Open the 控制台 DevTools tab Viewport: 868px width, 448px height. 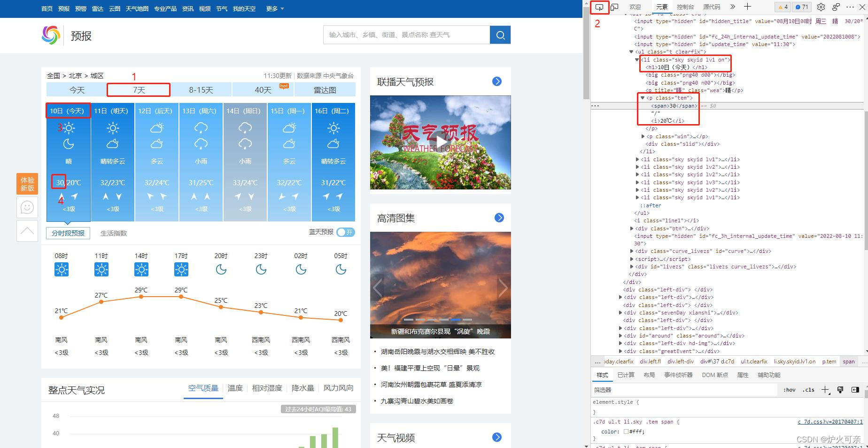click(685, 7)
